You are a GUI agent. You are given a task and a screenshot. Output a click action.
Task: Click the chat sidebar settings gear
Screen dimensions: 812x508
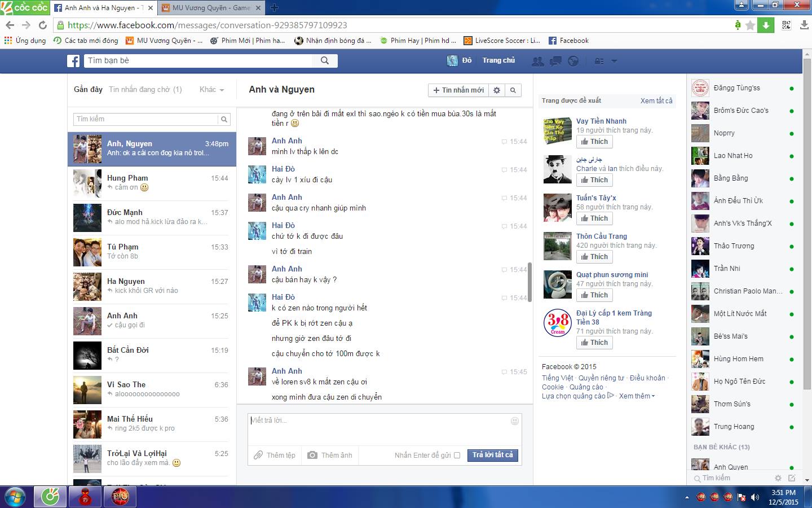coord(778,478)
